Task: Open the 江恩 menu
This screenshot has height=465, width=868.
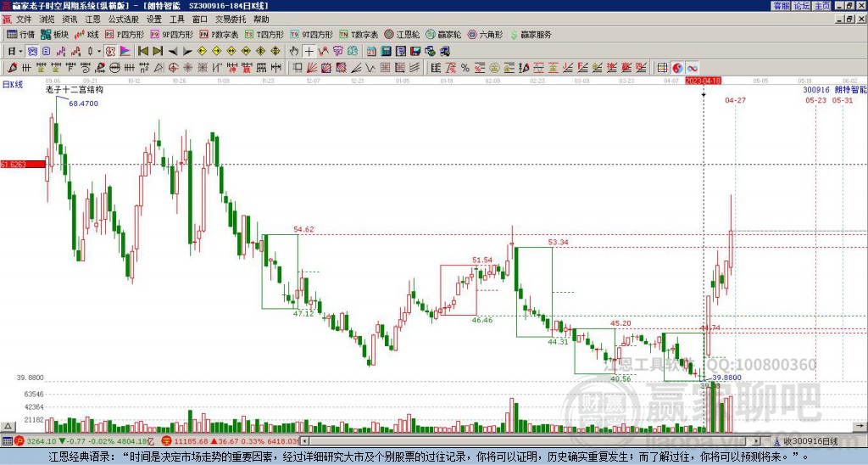Action: [x=92, y=20]
